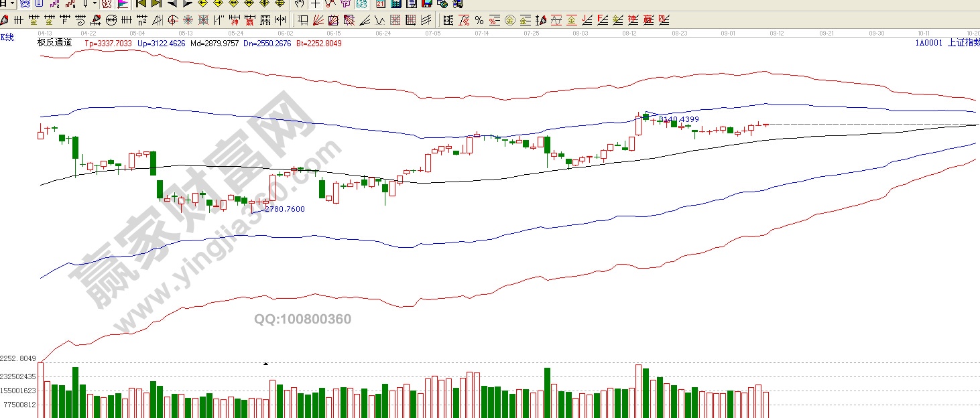Click the calculator icon in top toolbar
980x418 pixels.
click(395, 4)
